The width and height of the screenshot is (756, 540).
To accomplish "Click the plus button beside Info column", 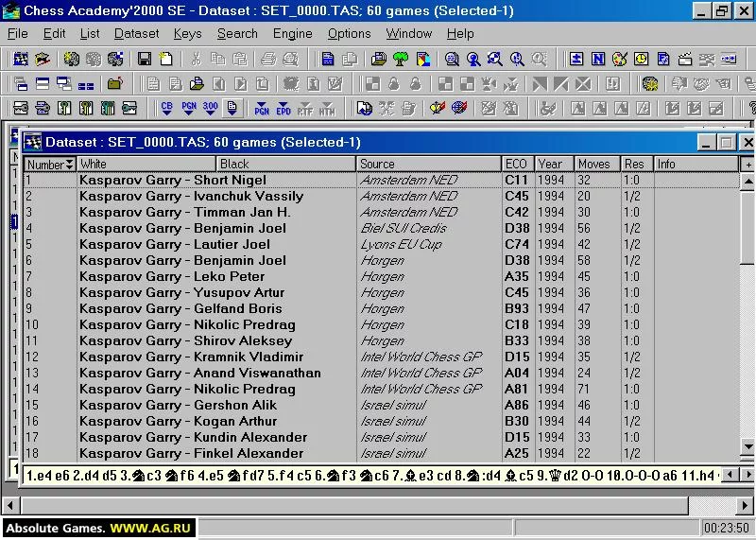I will [747, 165].
